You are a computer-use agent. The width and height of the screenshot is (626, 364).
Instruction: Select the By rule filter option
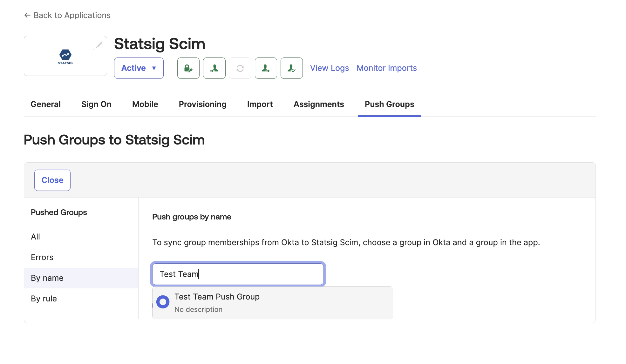[x=44, y=298]
